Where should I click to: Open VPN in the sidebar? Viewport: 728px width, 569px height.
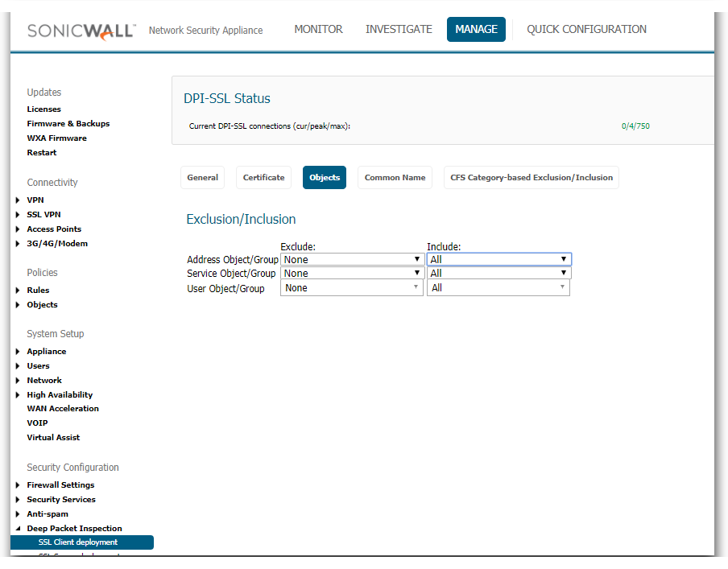point(35,200)
